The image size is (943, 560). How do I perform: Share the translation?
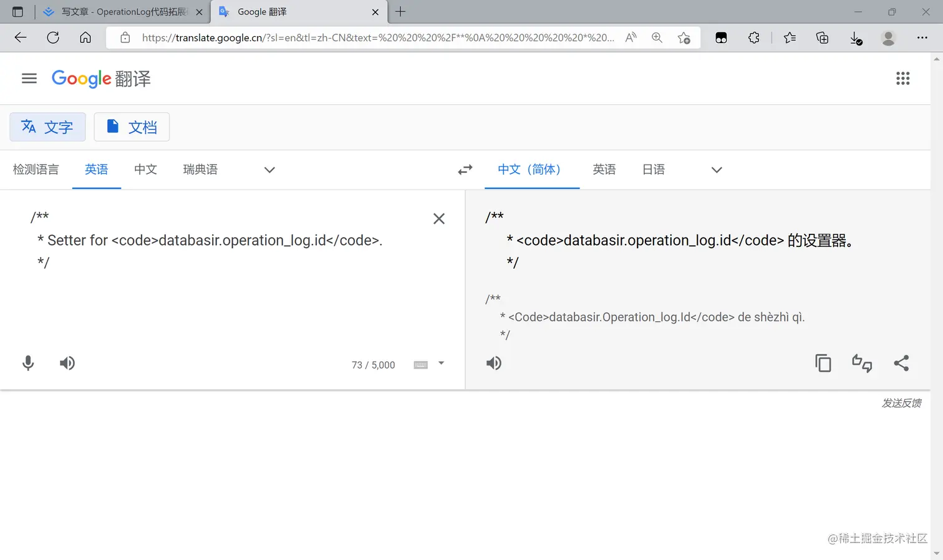[x=901, y=363]
